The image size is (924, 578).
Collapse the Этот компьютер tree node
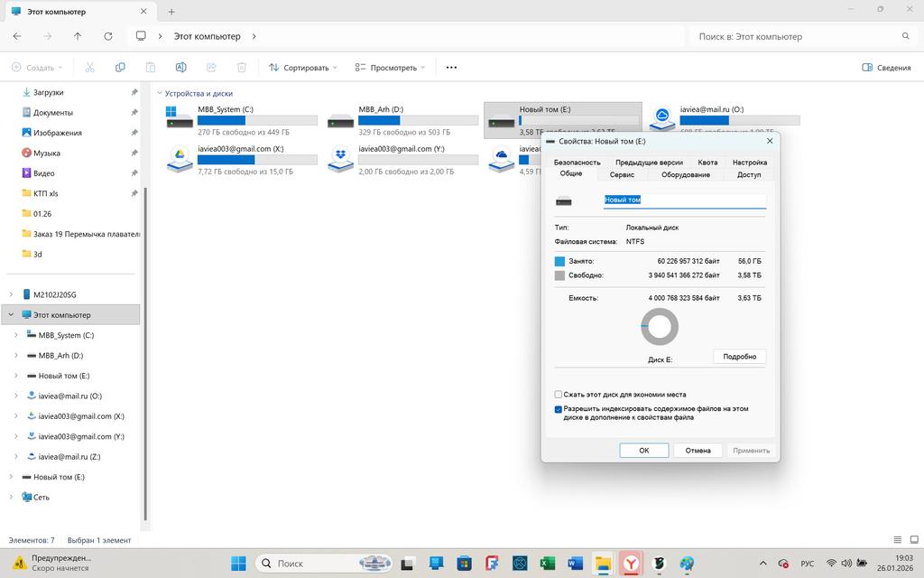coord(11,315)
